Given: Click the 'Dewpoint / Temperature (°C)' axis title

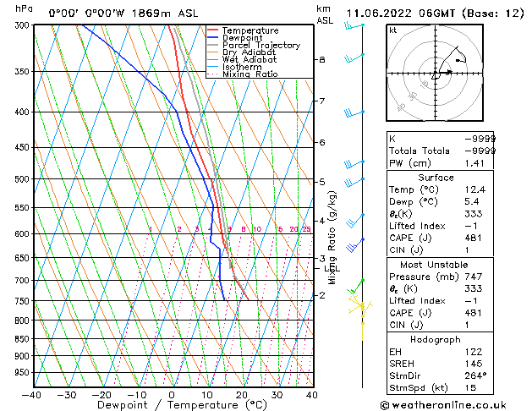Looking at the screenshot, I should (182, 405).
